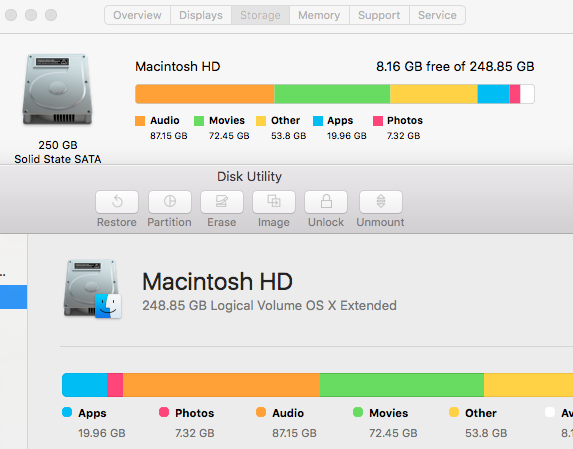
Task: Click the yellow Other segment in the top storage bar
Action: point(434,94)
